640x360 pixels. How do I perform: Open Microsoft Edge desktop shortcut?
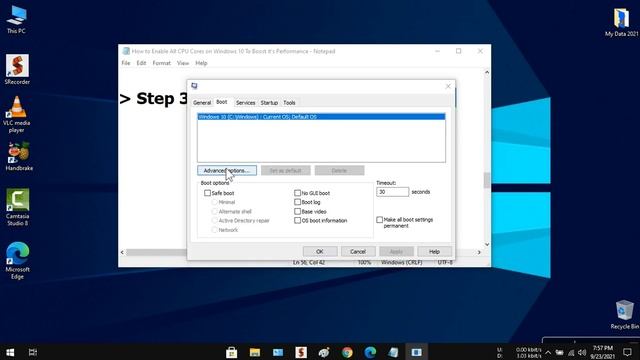click(17, 260)
